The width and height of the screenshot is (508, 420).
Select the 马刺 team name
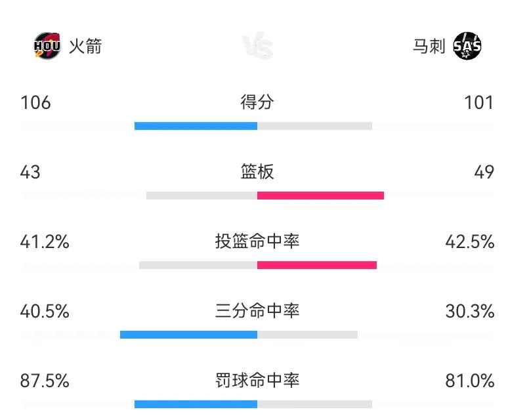click(x=429, y=46)
